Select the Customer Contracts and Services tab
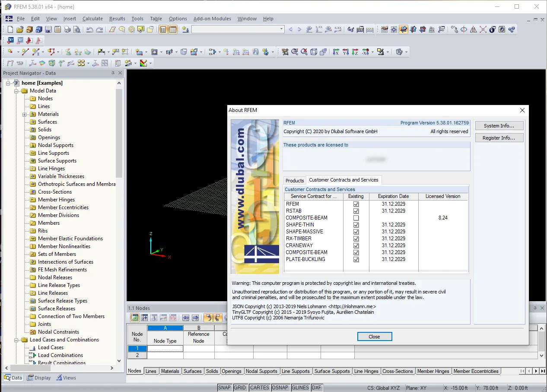Image resolution: width=547 pixels, height=392 pixels. (343, 180)
